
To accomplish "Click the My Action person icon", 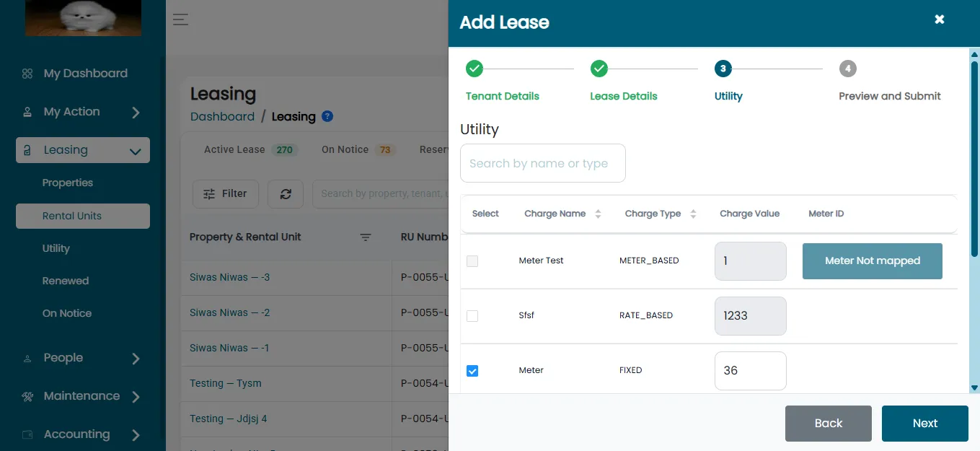I will (x=27, y=112).
